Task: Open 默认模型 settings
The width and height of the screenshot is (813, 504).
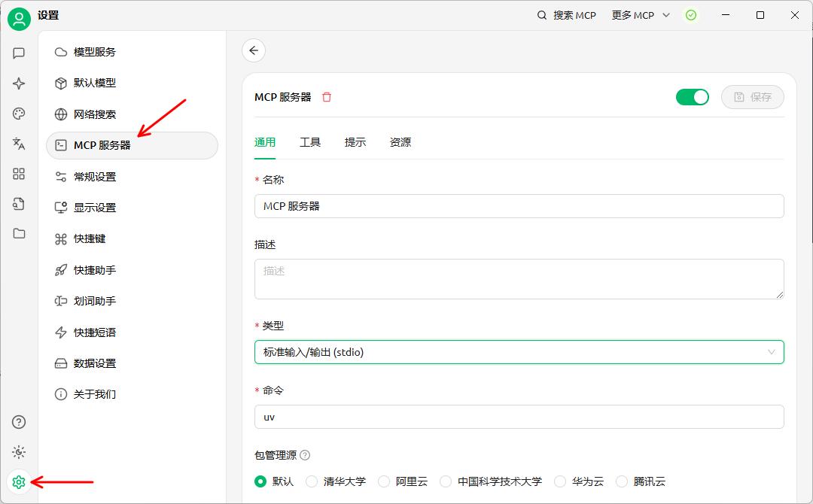Action: tap(132, 83)
